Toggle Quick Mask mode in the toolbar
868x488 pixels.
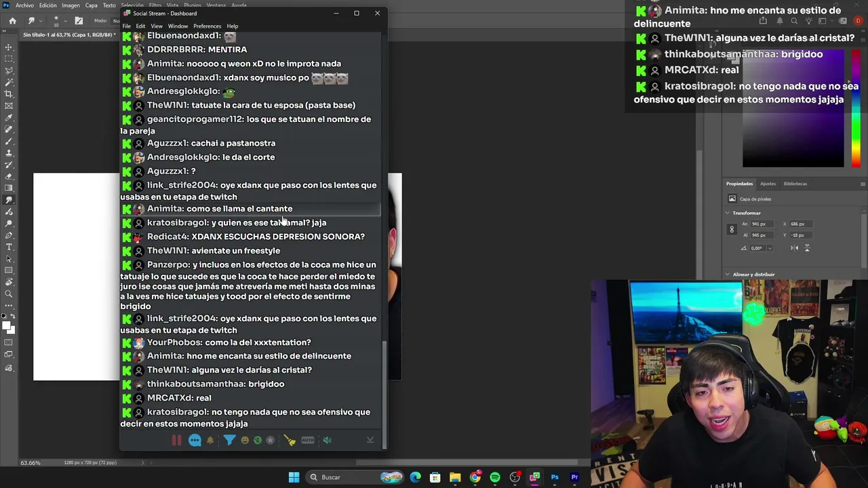(9, 342)
